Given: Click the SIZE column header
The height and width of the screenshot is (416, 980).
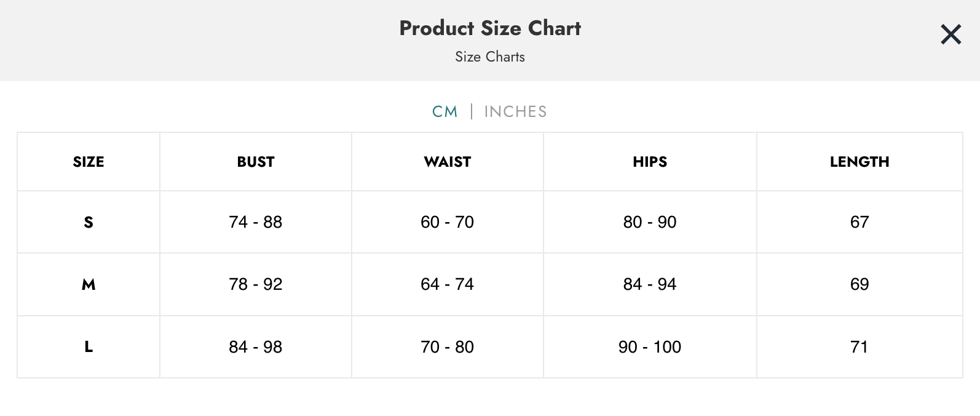Looking at the screenshot, I should (x=88, y=161).
